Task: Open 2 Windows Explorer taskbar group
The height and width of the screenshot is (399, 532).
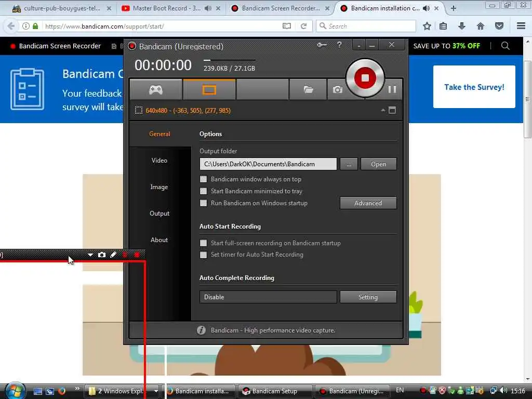Action: point(123,391)
